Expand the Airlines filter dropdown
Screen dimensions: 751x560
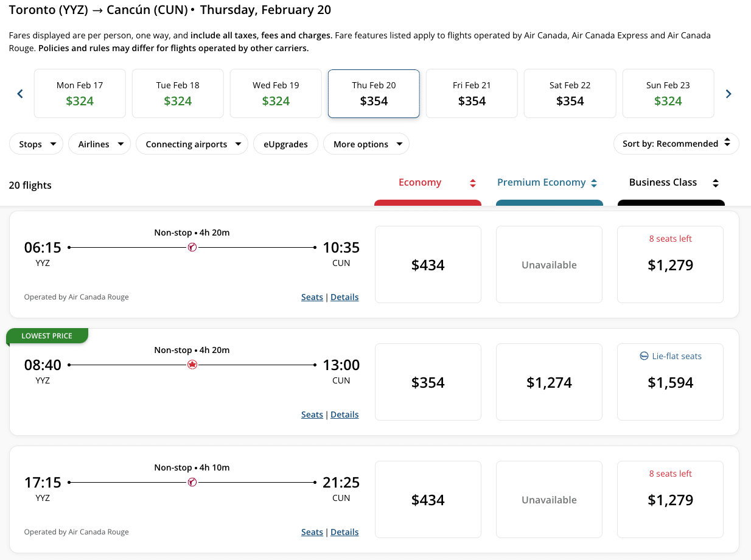100,144
